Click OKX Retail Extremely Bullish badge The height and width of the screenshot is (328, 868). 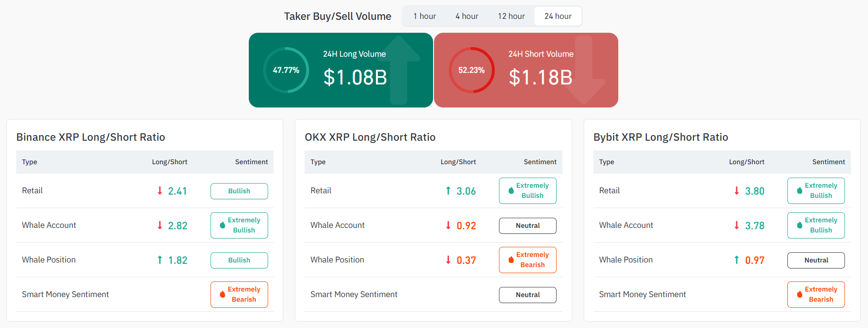[x=528, y=191]
